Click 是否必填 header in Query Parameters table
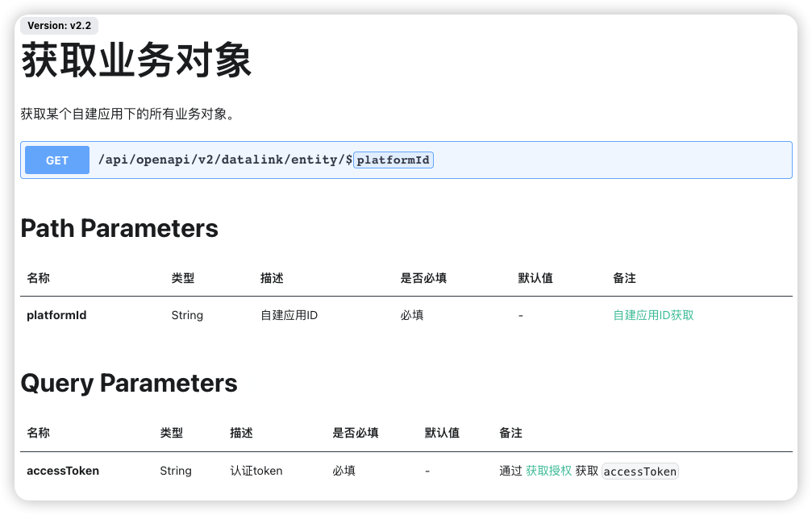Screen dimensions: 812x515 pyautogui.click(x=356, y=433)
